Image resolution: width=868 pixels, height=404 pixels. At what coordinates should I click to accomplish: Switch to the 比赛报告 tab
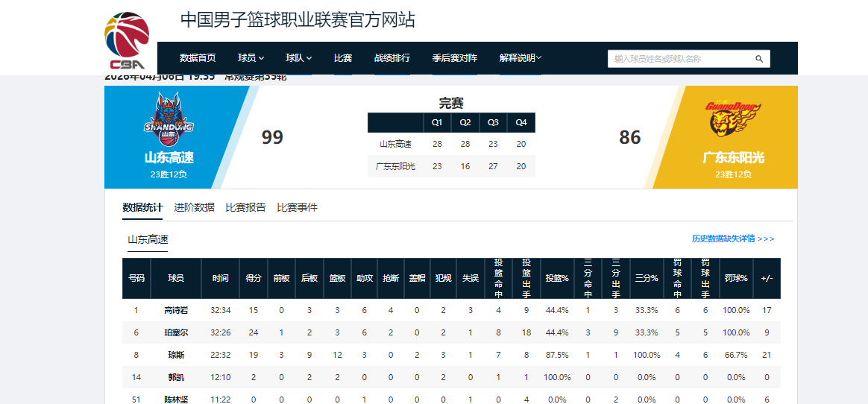pyautogui.click(x=245, y=207)
